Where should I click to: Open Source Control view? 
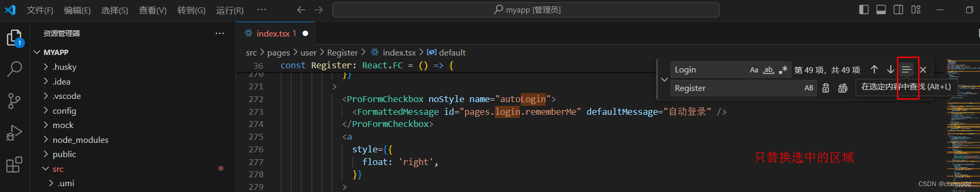[x=14, y=101]
